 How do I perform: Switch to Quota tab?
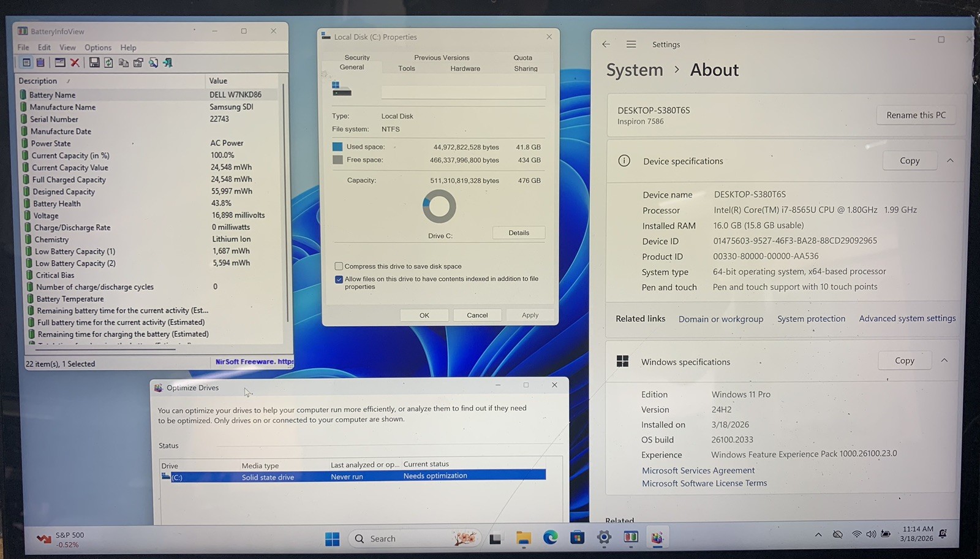pyautogui.click(x=522, y=58)
